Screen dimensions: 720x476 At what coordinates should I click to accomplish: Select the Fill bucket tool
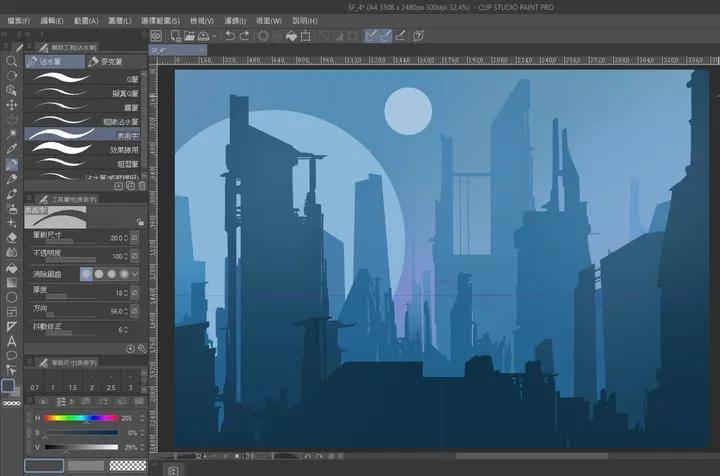(12, 268)
